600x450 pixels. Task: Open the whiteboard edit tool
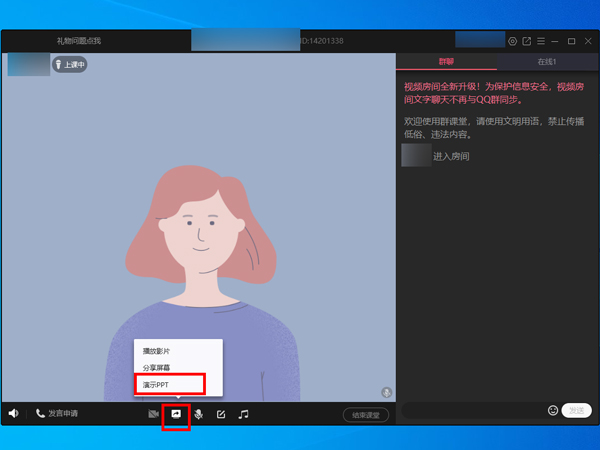coord(221,414)
